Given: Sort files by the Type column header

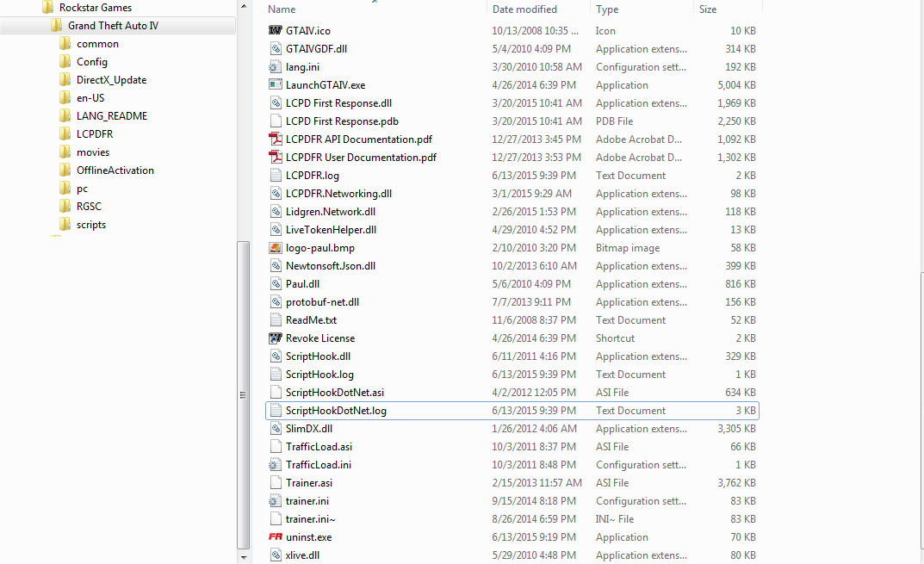Looking at the screenshot, I should (x=607, y=9).
